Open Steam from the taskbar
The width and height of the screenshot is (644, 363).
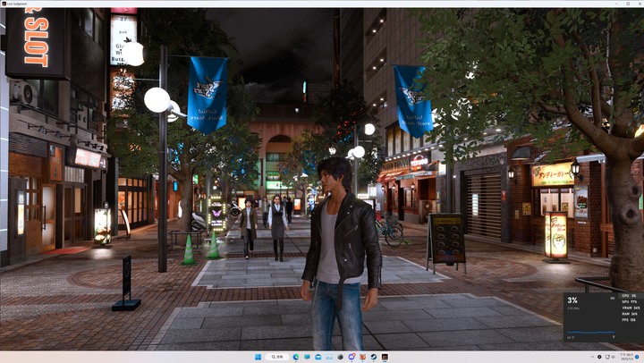(x=374, y=357)
